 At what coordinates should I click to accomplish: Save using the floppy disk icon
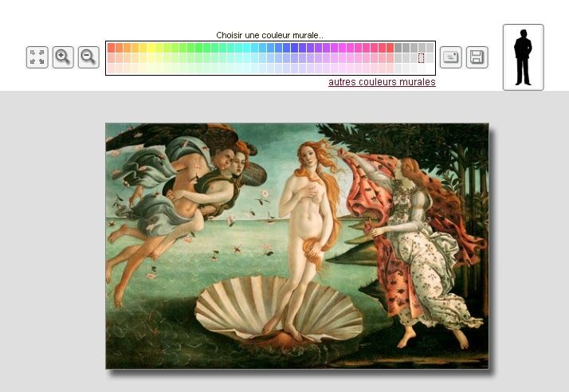point(477,57)
